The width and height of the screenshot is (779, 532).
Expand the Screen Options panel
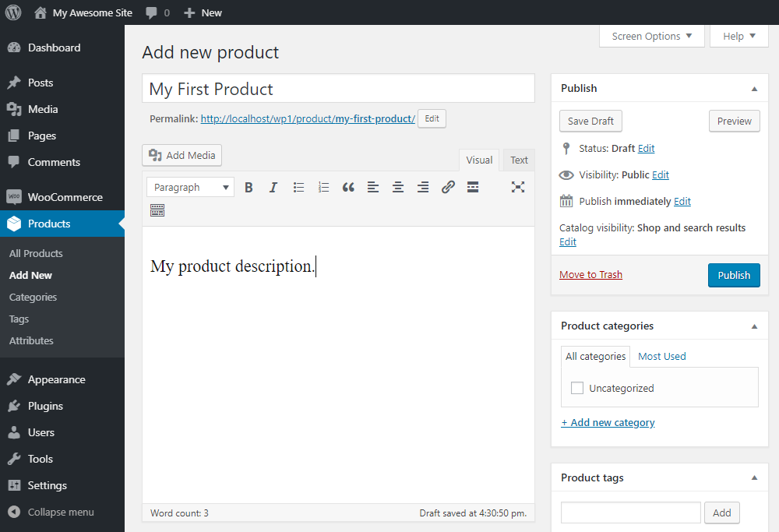tap(652, 37)
